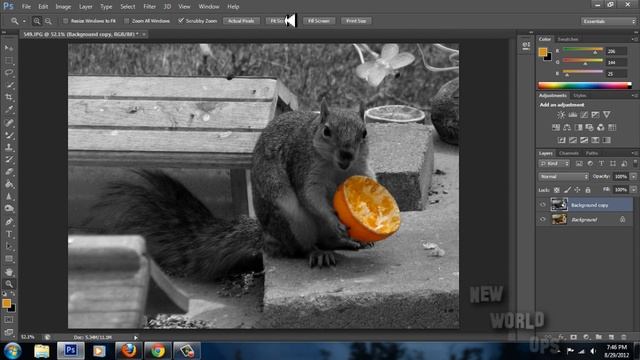Click Zoom Out mode in options bar
Screen dimensions: 640x360
point(48,21)
